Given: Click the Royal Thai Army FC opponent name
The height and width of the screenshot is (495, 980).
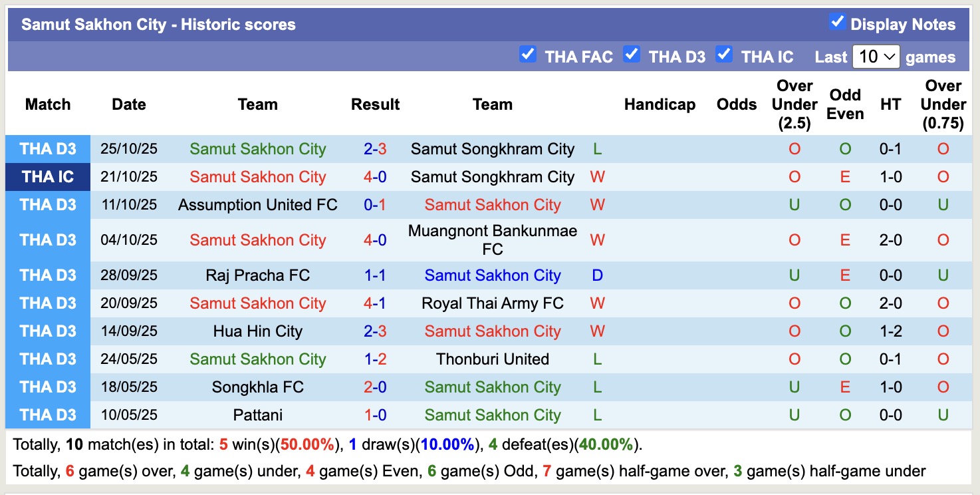Looking at the screenshot, I should 493,303.
